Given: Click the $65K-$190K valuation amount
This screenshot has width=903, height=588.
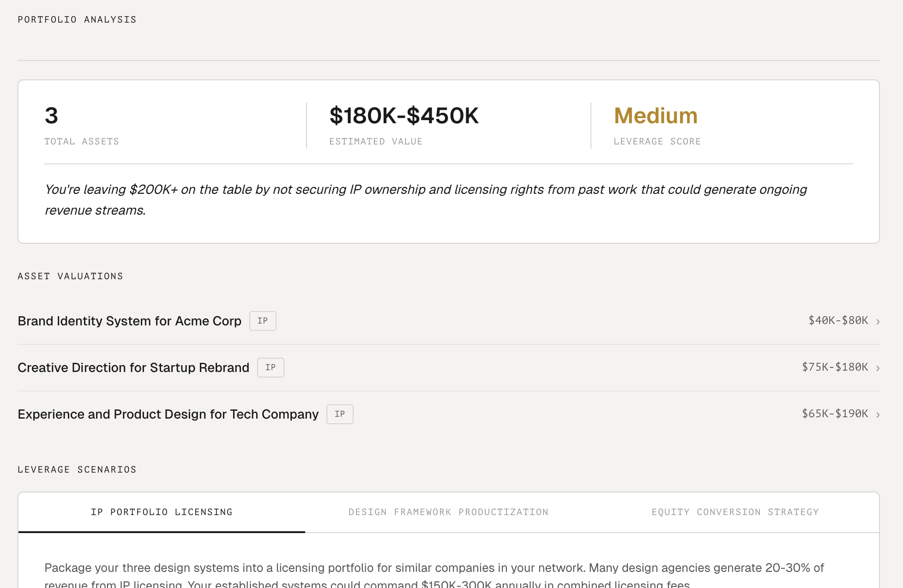Looking at the screenshot, I should coord(835,414).
